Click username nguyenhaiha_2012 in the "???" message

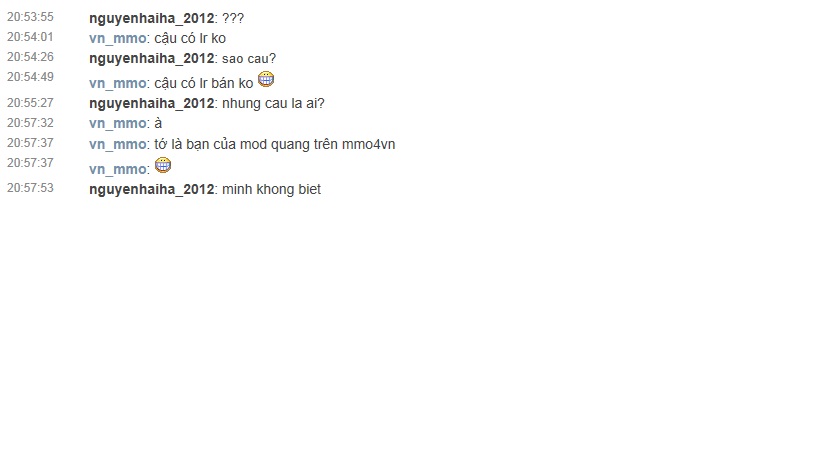click(x=151, y=18)
